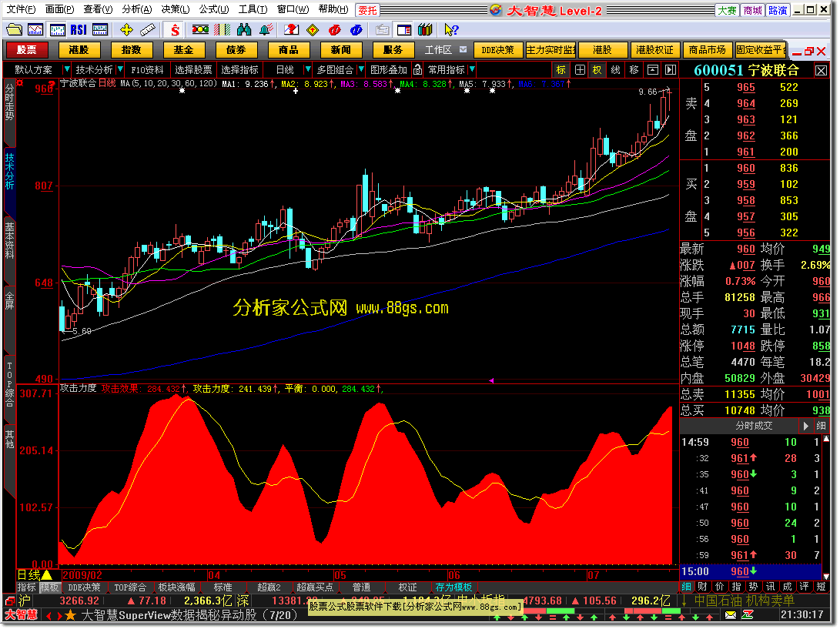This screenshot has width=840, height=629.
Task: Select the 板块涨幅 indicator tab
Action: point(177,587)
